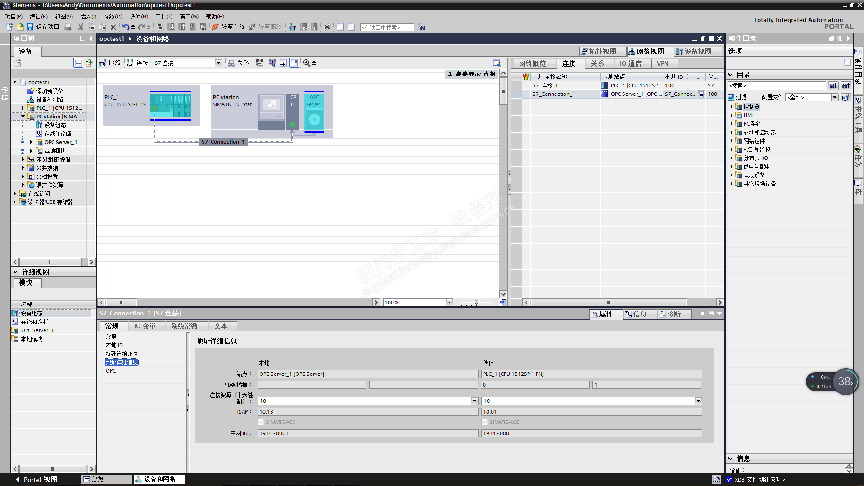Image resolution: width=868 pixels, height=486 pixels.
Task: Select 特殊连接属性 in property navigation
Action: [122, 354]
